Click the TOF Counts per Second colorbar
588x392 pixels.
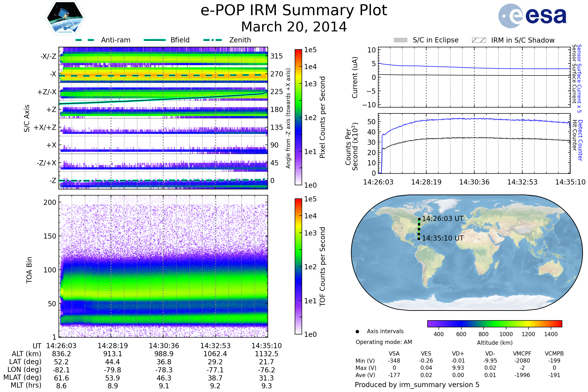pos(298,267)
